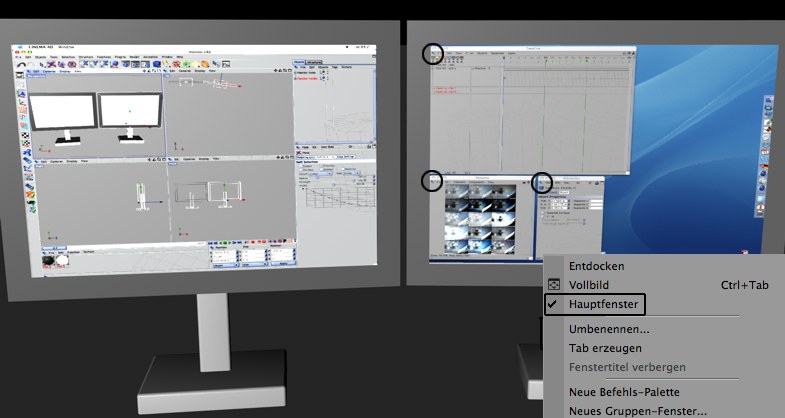785x418 pixels.
Task: Select the black material thumbnail
Action: pos(49,260)
